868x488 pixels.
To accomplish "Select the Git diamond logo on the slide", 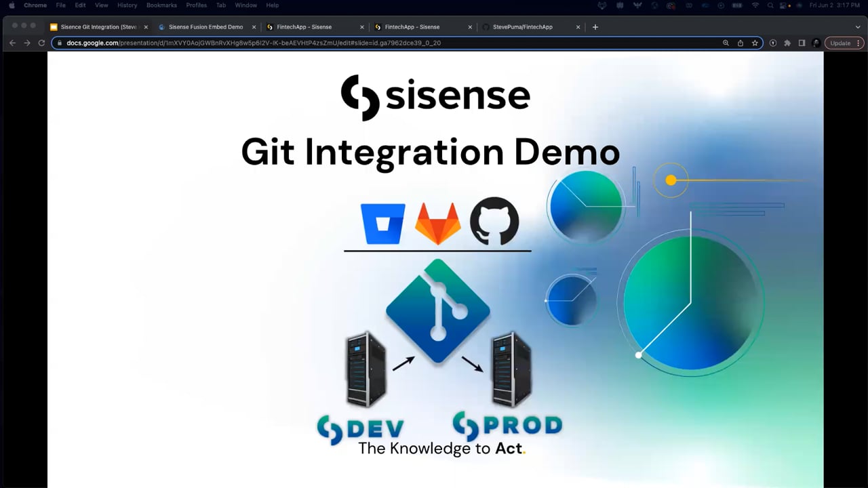I will click(438, 310).
